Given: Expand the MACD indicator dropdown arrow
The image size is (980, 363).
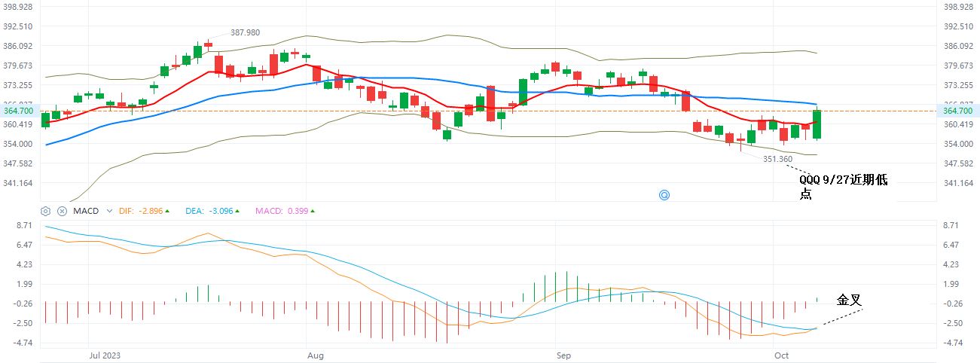Looking at the screenshot, I should point(109,212).
